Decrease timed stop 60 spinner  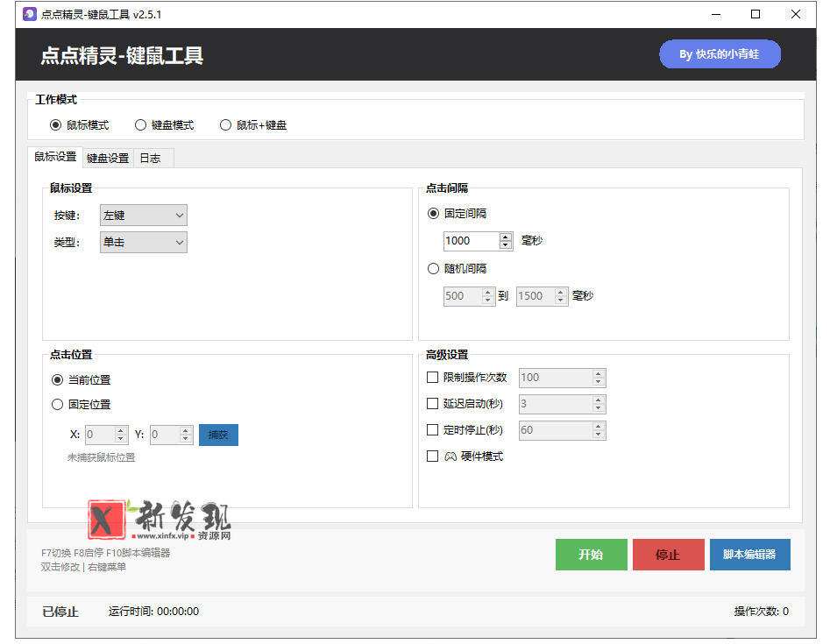click(x=599, y=435)
